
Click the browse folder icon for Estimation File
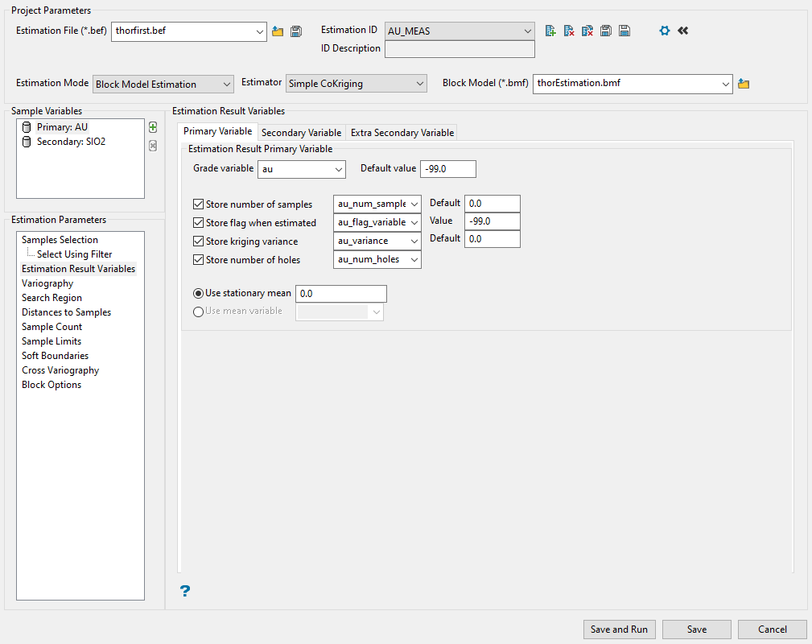pyautogui.click(x=278, y=31)
